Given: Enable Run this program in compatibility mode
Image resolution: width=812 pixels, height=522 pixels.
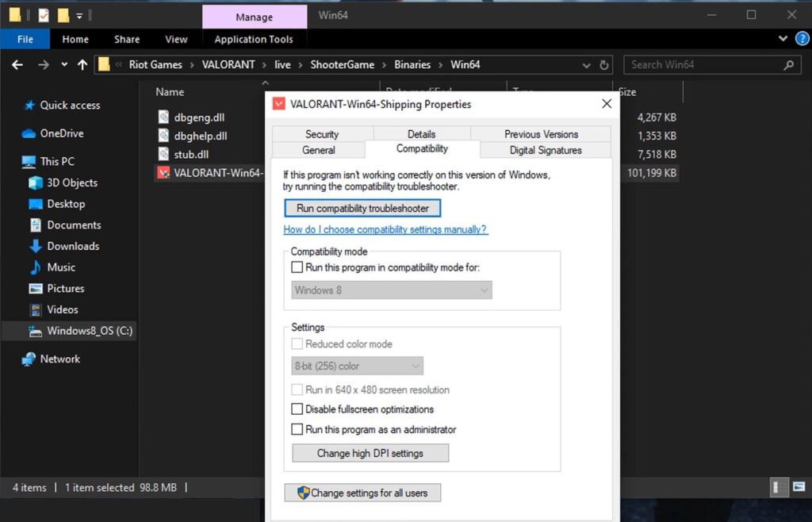Looking at the screenshot, I should [x=297, y=267].
